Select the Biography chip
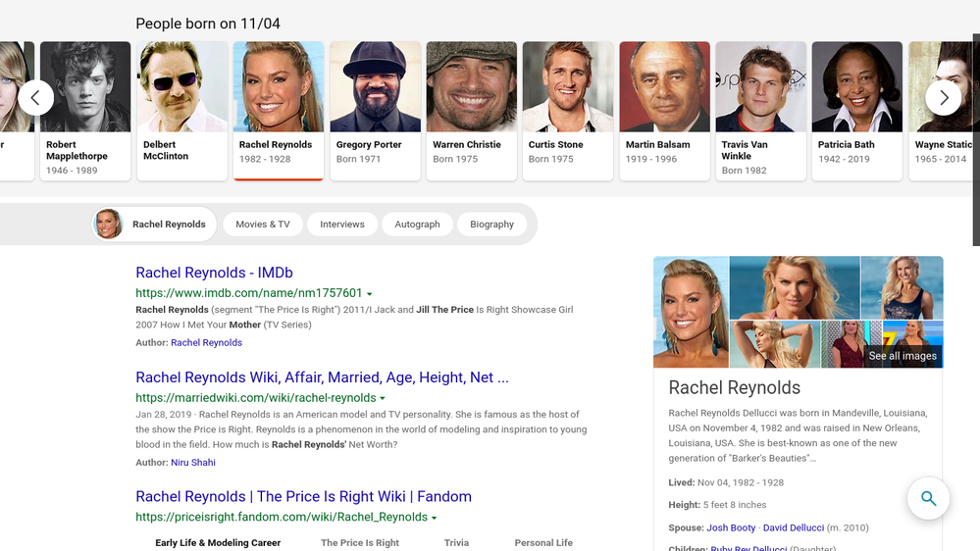The height and width of the screenshot is (551, 980). (x=491, y=225)
